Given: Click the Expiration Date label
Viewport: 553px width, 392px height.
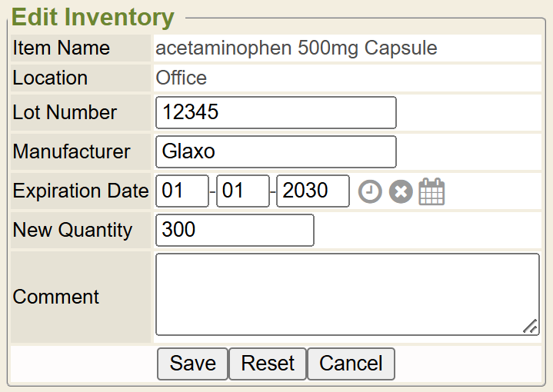Looking at the screenshot, I should [x=81, y=191].
